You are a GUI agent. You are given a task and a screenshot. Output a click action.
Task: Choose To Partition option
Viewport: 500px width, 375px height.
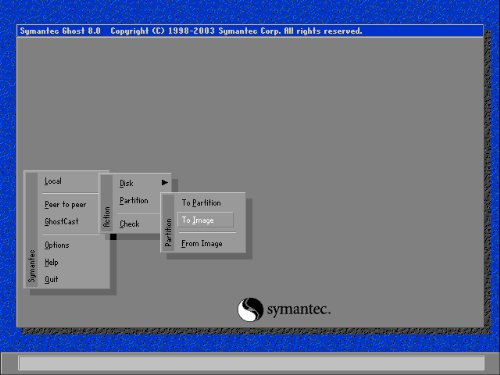tap(201, 203)
